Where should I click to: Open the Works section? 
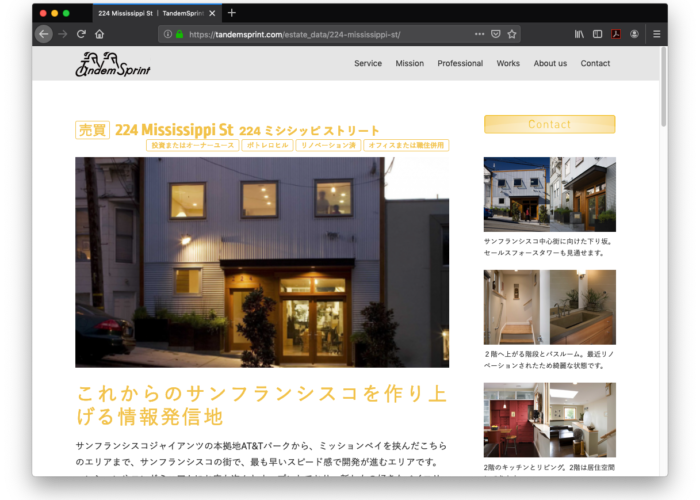coord(508,63)
